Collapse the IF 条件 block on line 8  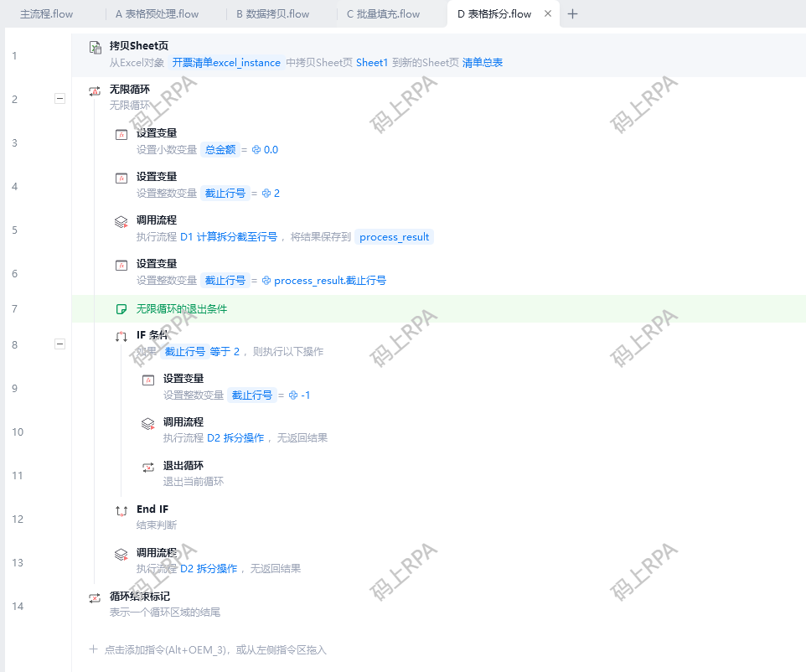59,344
